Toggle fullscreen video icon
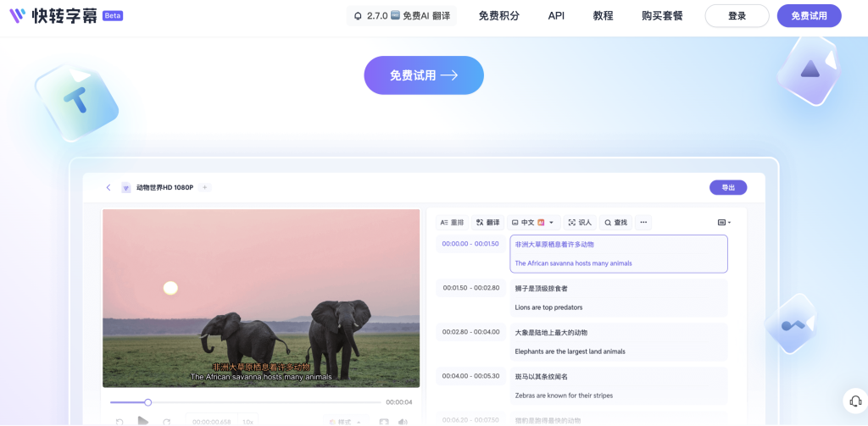Screen dimensions: 868x426 coord(384,422)
